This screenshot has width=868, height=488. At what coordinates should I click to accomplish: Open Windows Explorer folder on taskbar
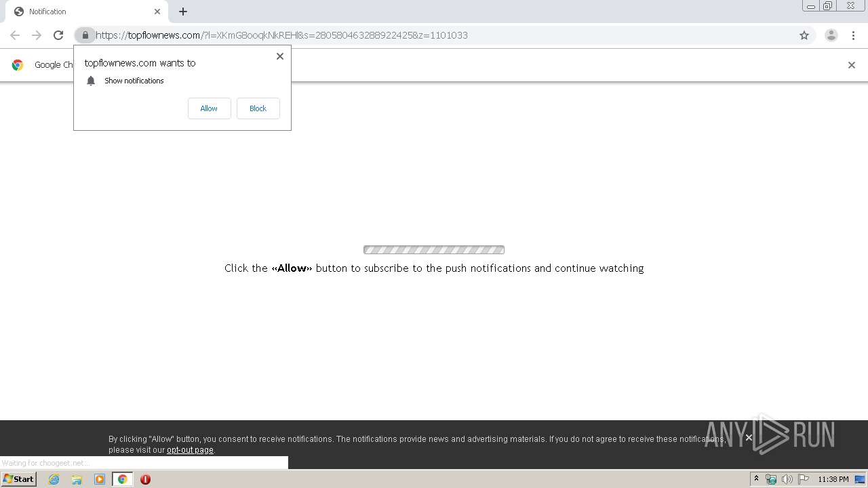pos(77,479)
